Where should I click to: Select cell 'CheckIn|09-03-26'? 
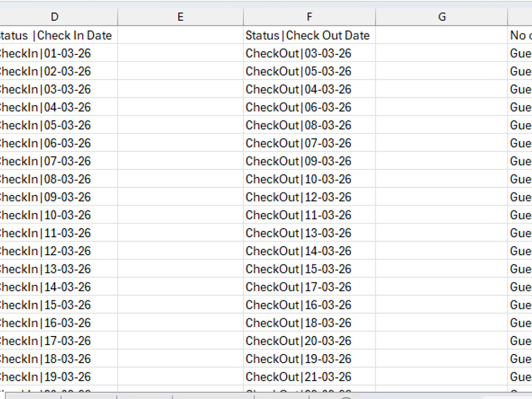tap(59, 197)
